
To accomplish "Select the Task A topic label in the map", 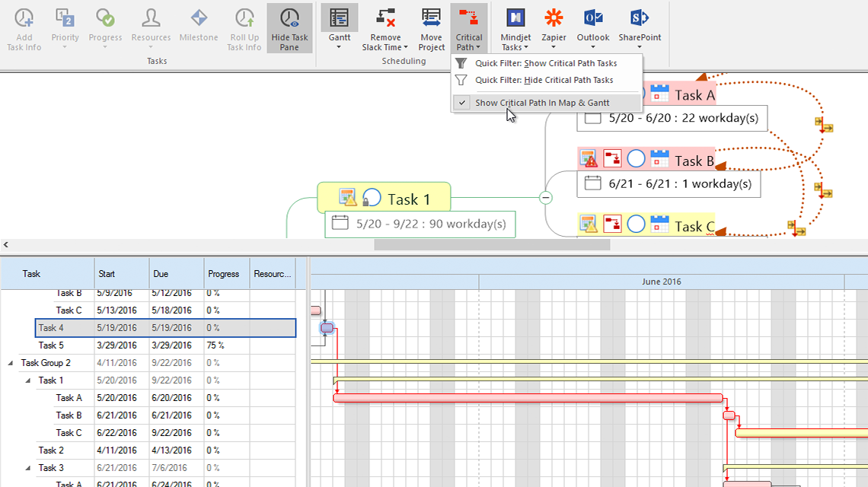I will point(694,95).
